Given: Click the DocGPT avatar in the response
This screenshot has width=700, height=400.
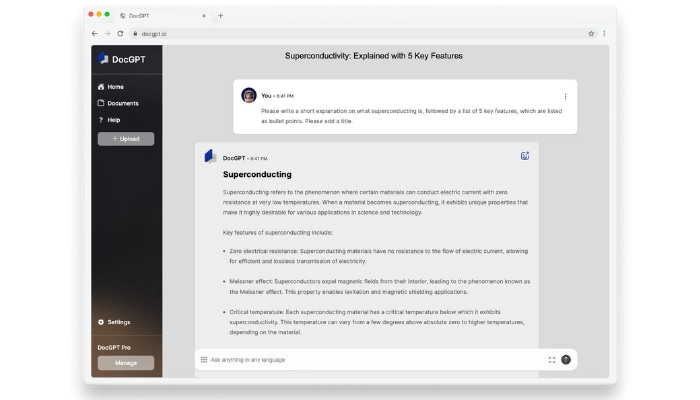Looking at the screenshot, I should point(210,156).
